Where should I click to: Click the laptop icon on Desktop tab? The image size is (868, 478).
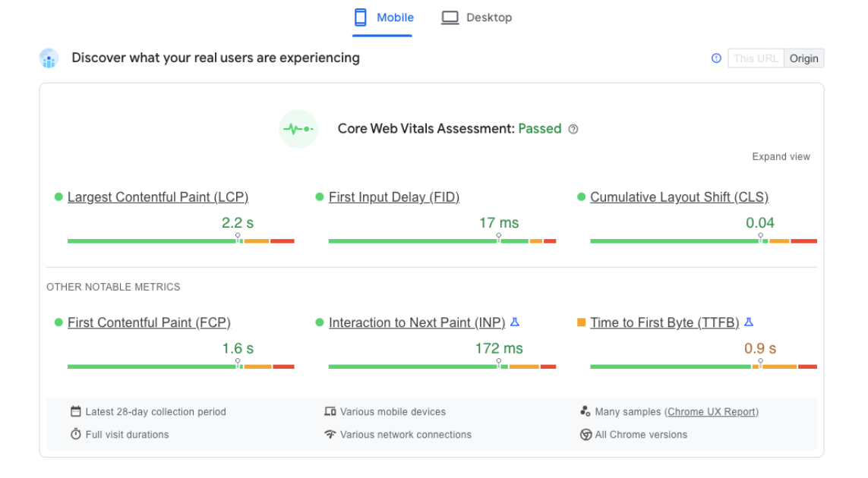[451, 17]
